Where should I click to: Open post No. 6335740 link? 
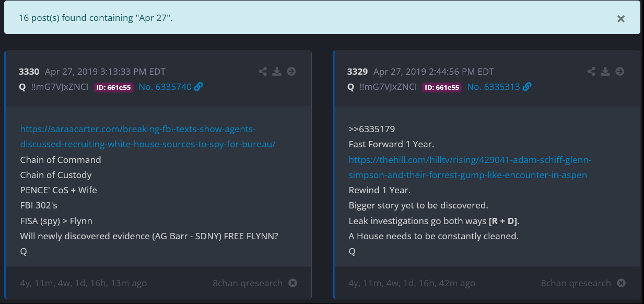click(165, 87)
